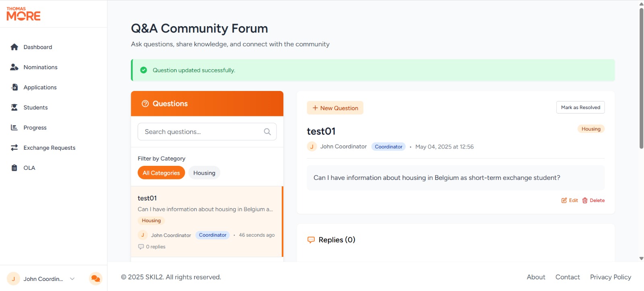Filter questions by Housing category

pos(204,173)
